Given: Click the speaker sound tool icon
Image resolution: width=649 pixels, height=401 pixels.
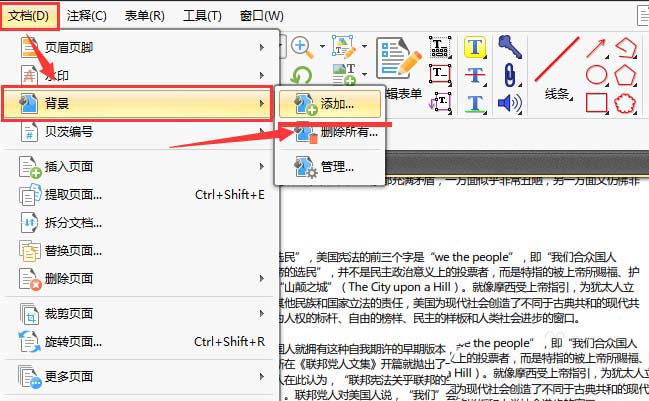Looking at the screenshot, I should click(x=510, y=103).
